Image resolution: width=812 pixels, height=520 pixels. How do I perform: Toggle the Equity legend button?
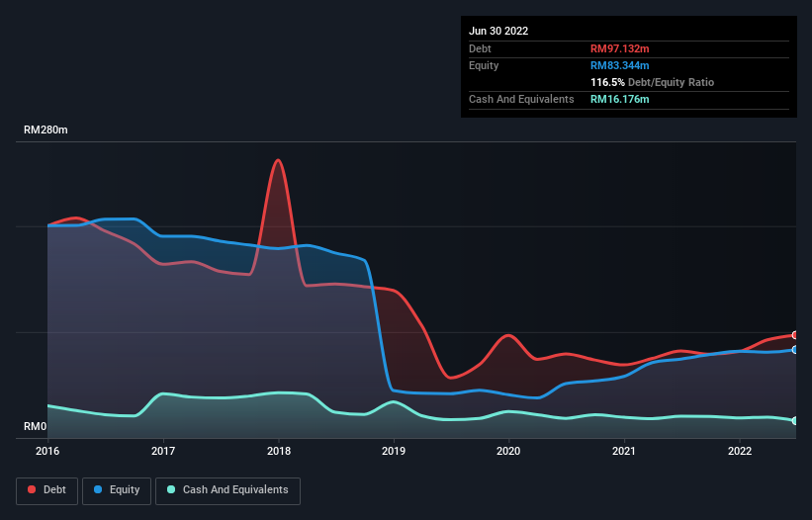[117, 490]
